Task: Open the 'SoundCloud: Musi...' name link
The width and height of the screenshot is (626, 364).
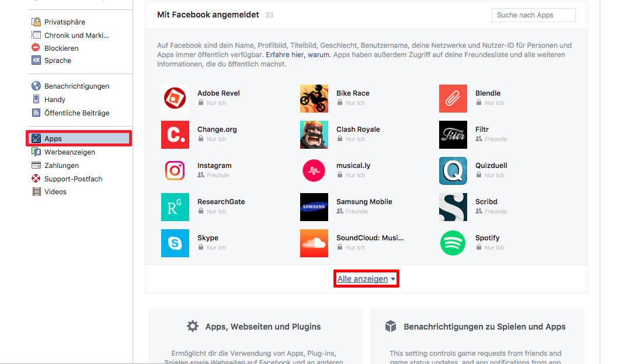Action: tap(370, 237)
